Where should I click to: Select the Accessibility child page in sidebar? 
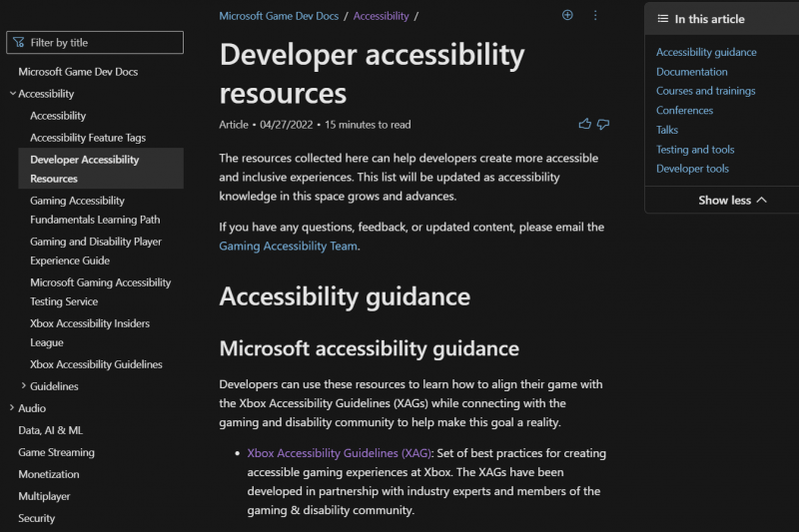(58, 116)
